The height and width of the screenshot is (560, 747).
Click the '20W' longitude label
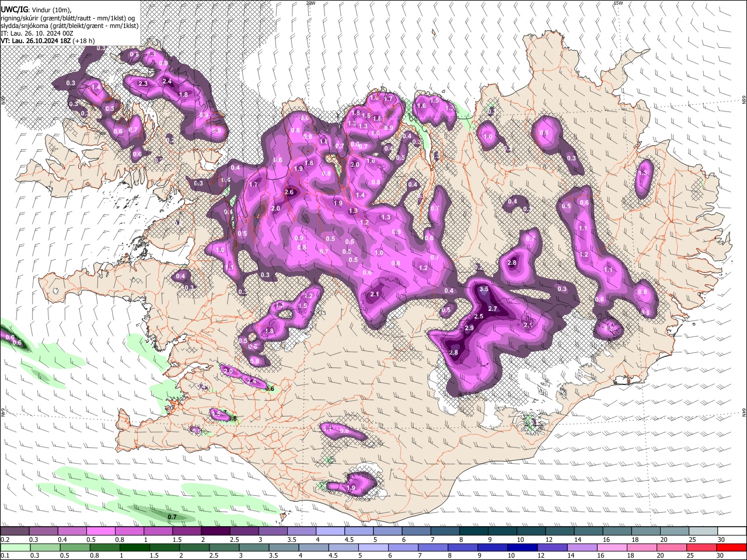pyautogui.click(x=310, y=3)
